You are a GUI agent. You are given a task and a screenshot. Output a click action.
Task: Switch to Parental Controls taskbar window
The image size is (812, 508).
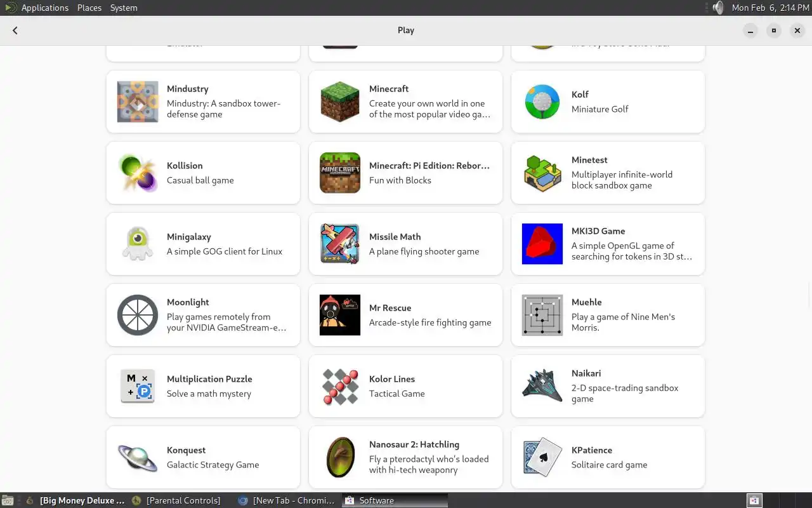pos(178,500)
